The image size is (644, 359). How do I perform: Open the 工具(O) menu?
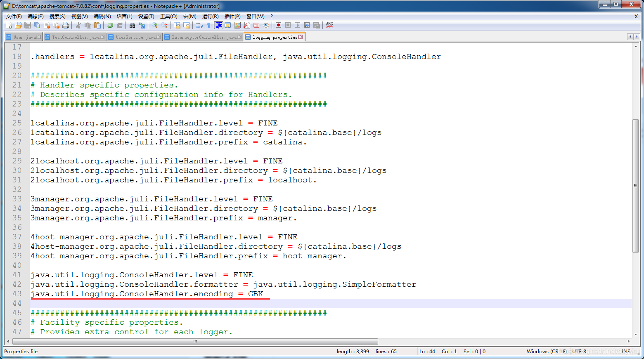(169, 17)
